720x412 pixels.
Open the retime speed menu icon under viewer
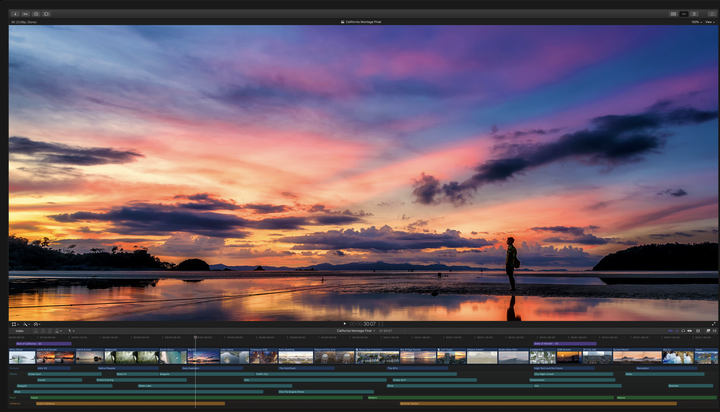(37, 324)
